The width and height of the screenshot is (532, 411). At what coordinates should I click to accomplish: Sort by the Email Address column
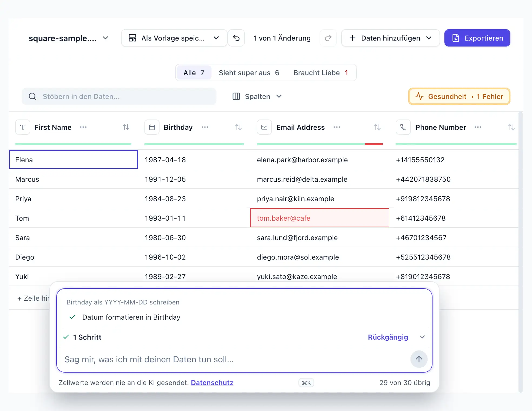coord(377,127)
